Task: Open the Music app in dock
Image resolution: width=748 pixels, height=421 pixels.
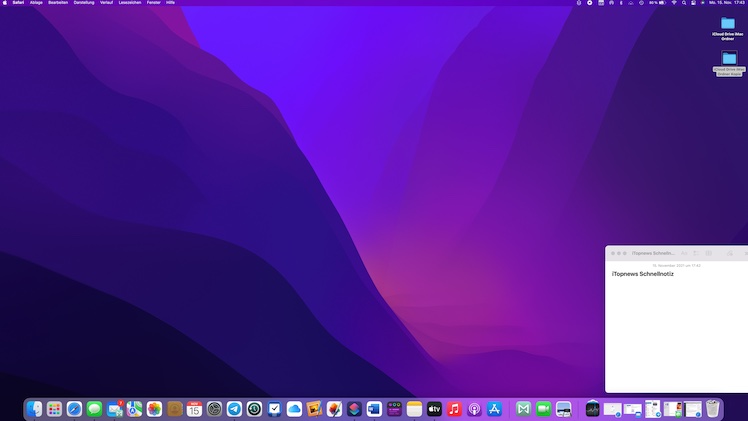Action: 455,409
